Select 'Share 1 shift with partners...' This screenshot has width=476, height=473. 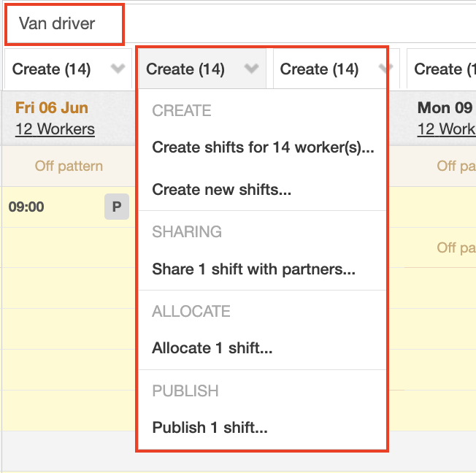[253, 269]
